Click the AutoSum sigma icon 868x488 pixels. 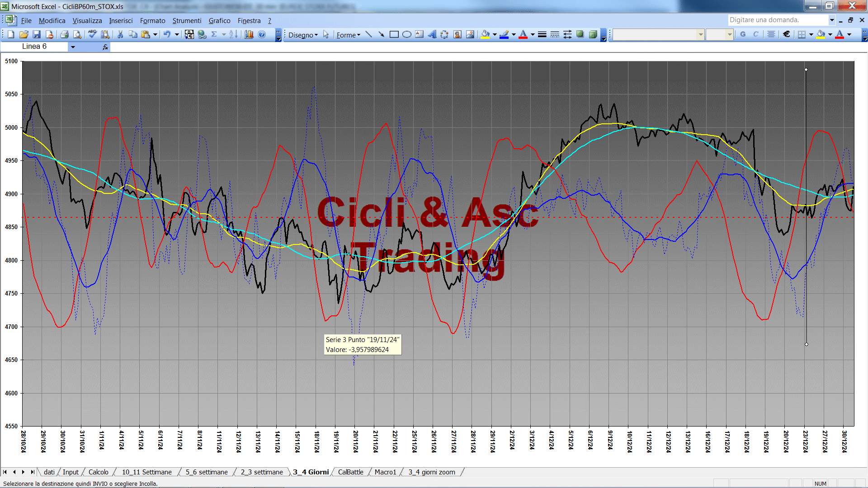214,34
